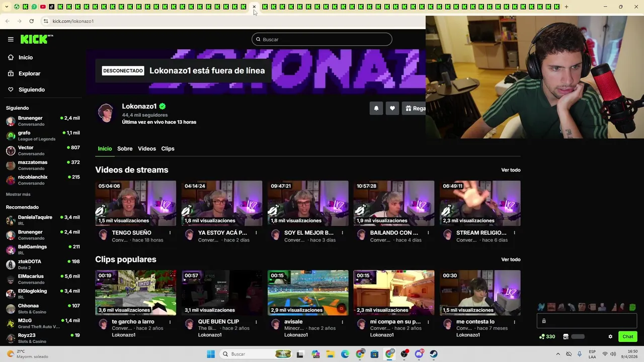Open DanielaTaquire recommended channel

coord(43,220)
